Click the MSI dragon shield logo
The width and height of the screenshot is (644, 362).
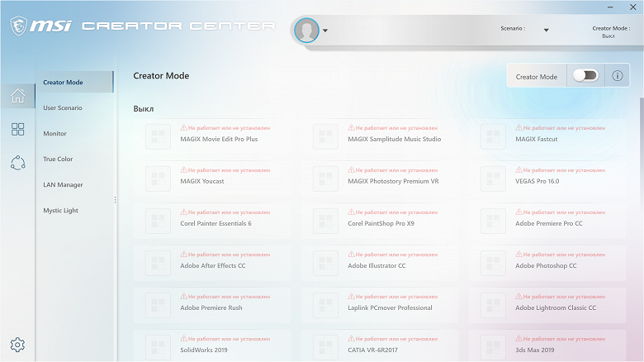(18, 26)
